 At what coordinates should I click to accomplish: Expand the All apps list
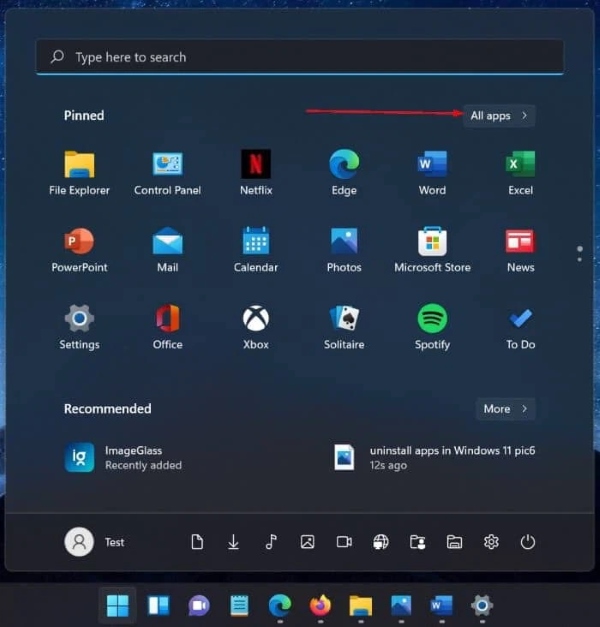click(x=499, y=116)
